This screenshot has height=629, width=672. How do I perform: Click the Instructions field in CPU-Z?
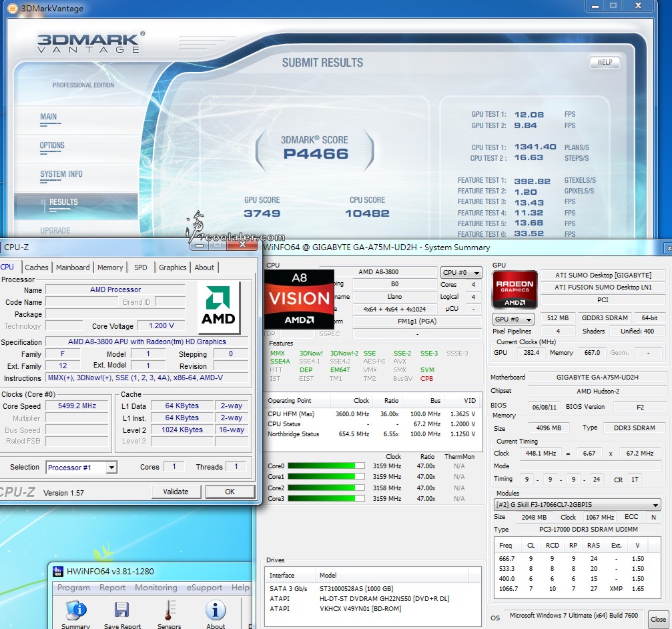147,378
